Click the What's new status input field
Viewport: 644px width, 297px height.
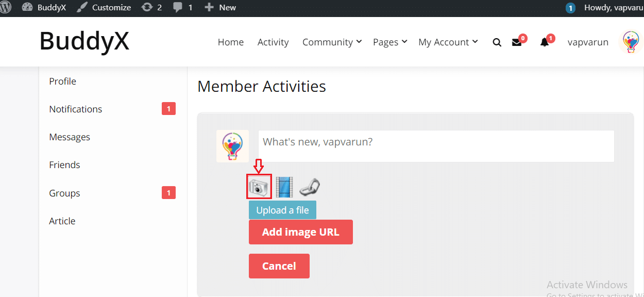(436, 146)
